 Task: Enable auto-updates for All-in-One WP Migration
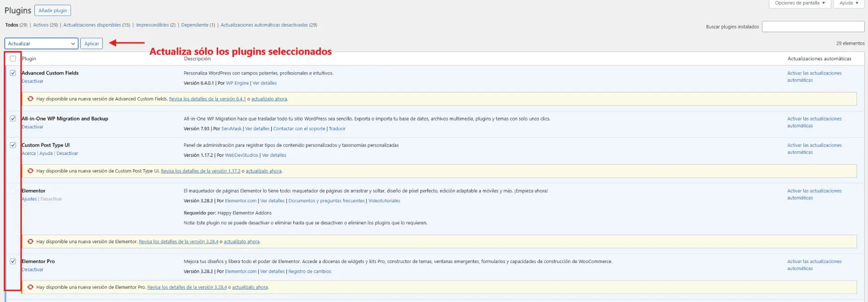point(814,122)
